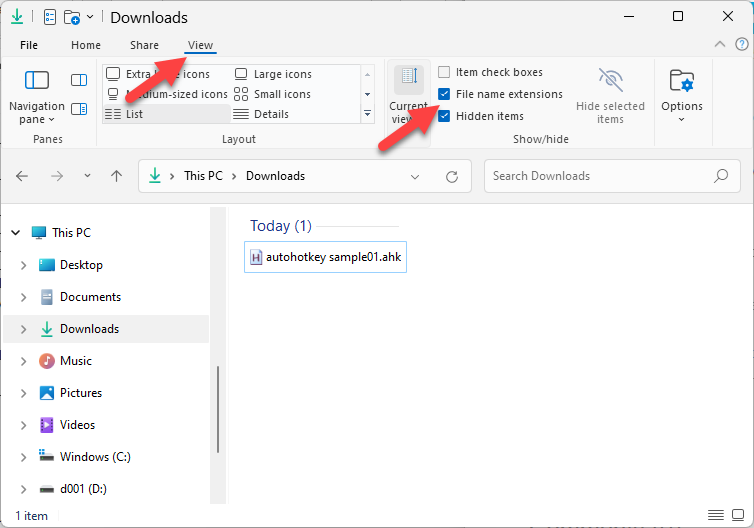Viewport: 754px width, 528px height.
Task: Open the Navigation pane dropdown
Action: coord(37,98)
